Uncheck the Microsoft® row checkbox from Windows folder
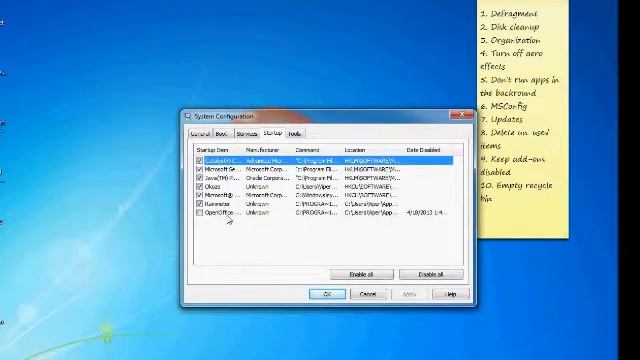The width and height of the screenshot is (640, 360). 199,195
